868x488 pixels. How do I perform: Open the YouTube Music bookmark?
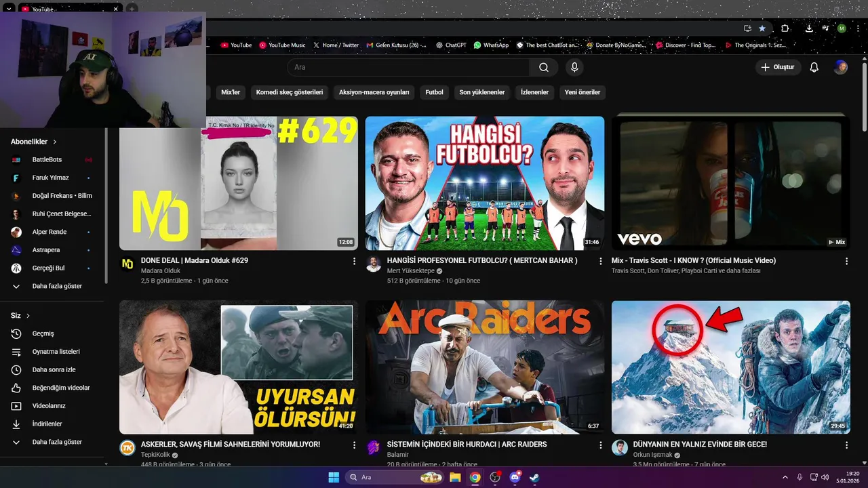(x=282, y=45)
